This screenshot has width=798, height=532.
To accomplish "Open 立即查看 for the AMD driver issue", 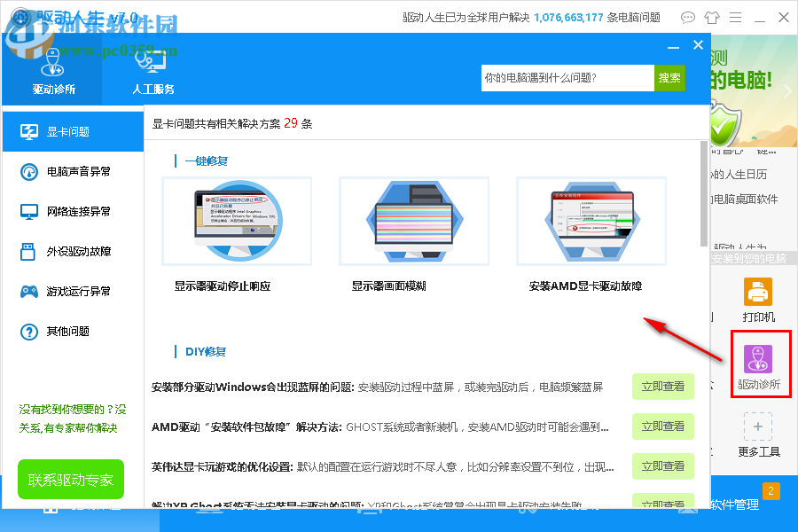I will click(663, 426).
